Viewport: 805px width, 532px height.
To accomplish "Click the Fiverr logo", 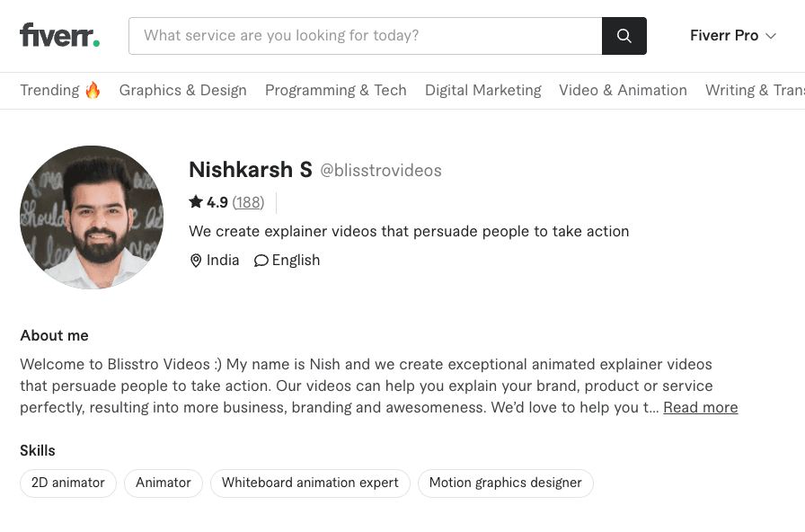I will point(57,35).
